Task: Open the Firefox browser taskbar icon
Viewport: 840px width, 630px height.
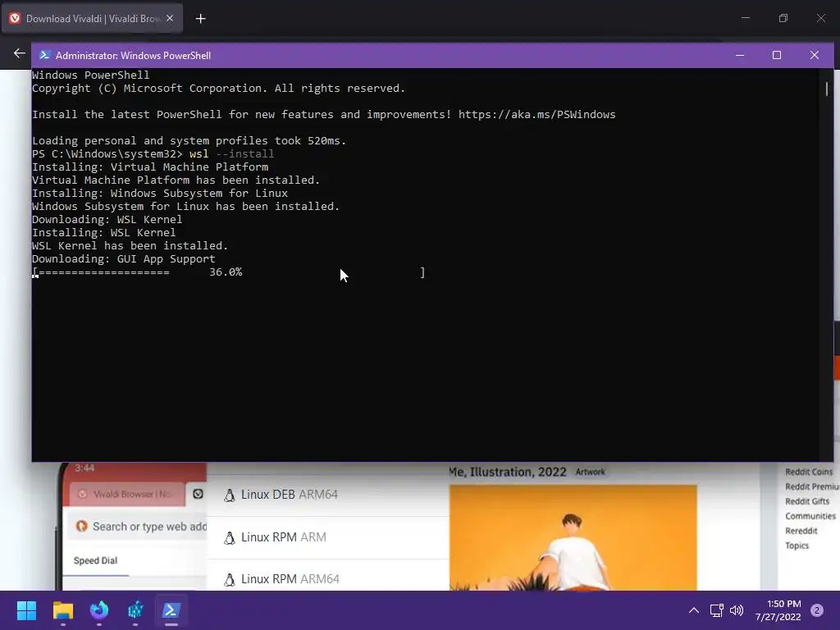Action: tap(99, 610)
